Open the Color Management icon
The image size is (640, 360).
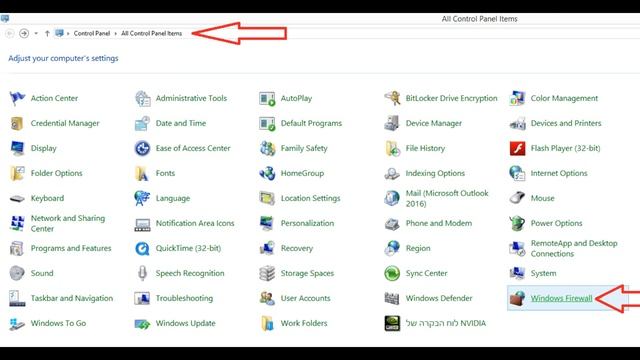point(517,98)
